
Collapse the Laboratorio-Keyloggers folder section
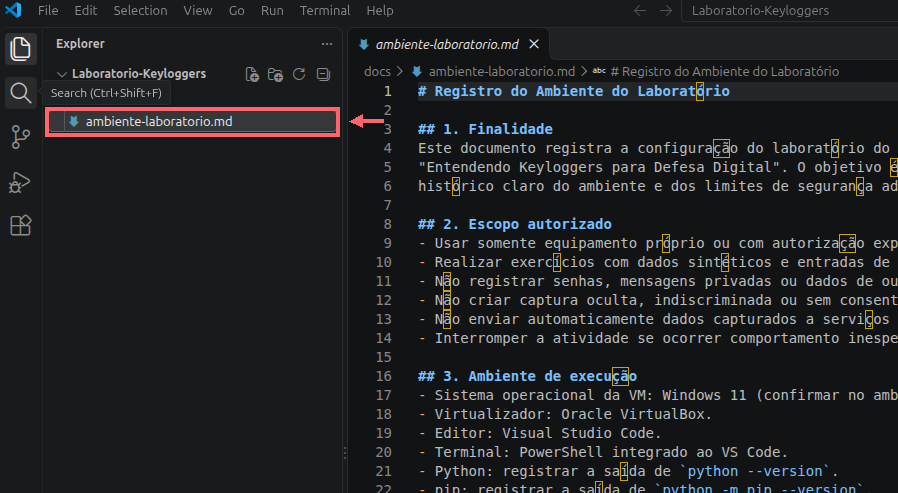coord(62,74)
